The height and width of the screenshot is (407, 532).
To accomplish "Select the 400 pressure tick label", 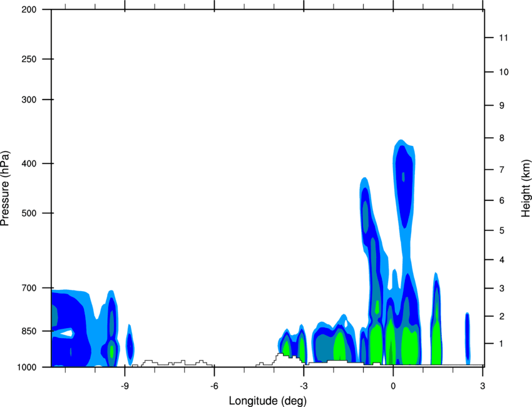I will (29, 163).
